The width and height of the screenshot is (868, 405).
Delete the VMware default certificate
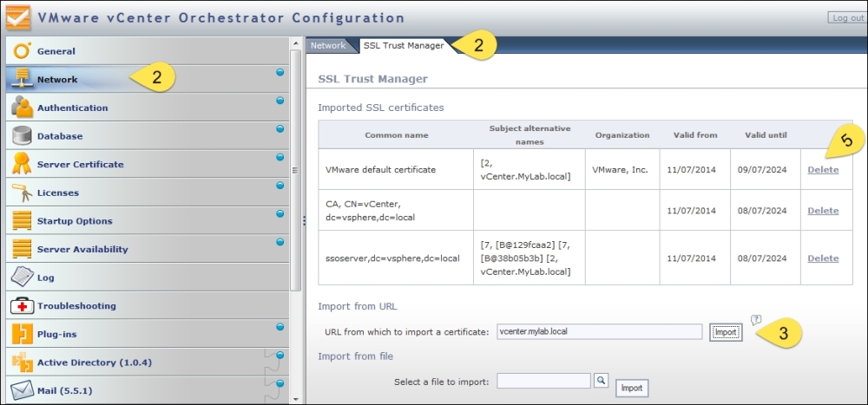pyautogui.click(x=823, y=170)
